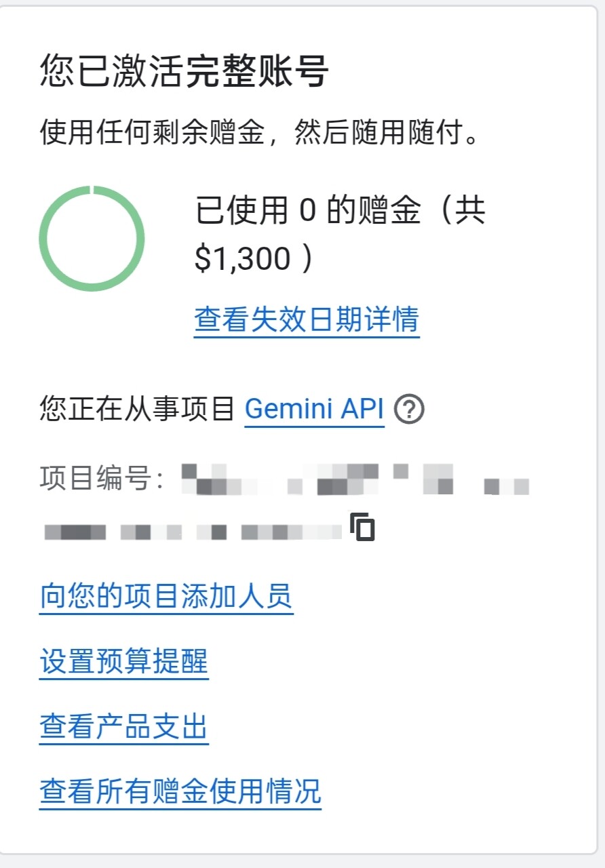
Task: Open 查看所有赠金使用情况 link
Action: pyautogui.click(x=180, y=791)
